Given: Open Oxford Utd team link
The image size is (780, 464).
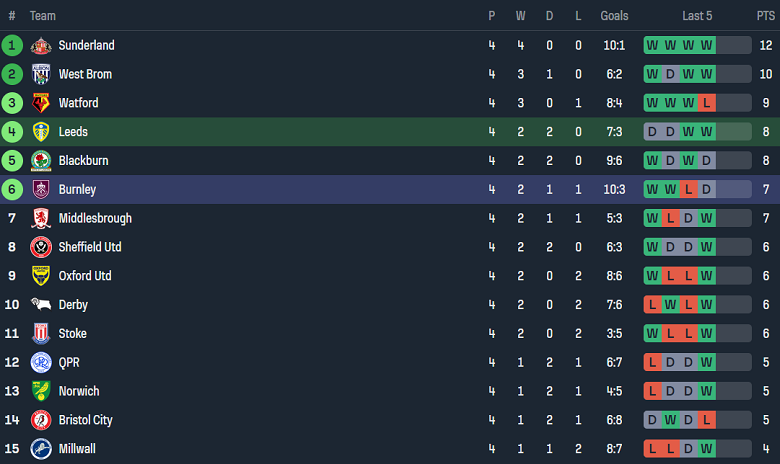Looking at the screenshot, I should (x=85, y=276).
